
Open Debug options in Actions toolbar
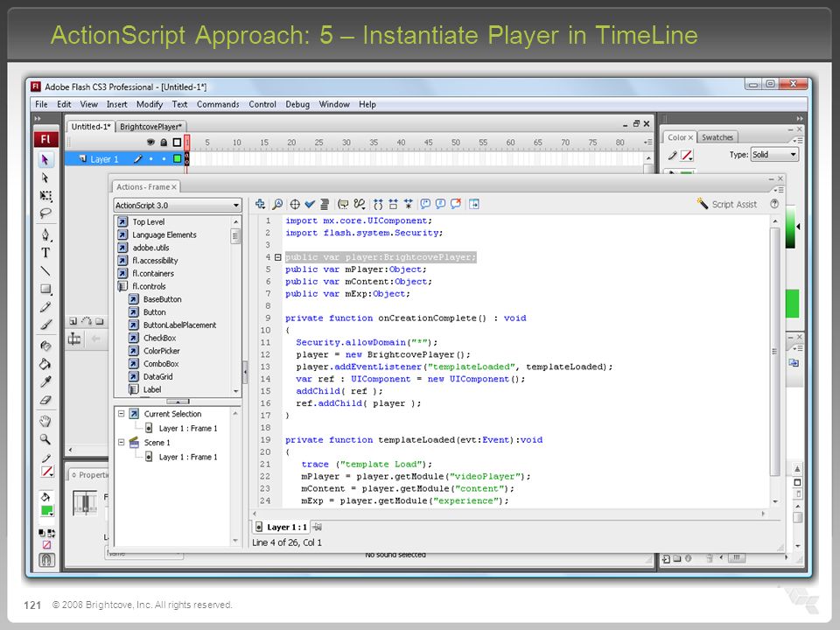click(360, 204)
